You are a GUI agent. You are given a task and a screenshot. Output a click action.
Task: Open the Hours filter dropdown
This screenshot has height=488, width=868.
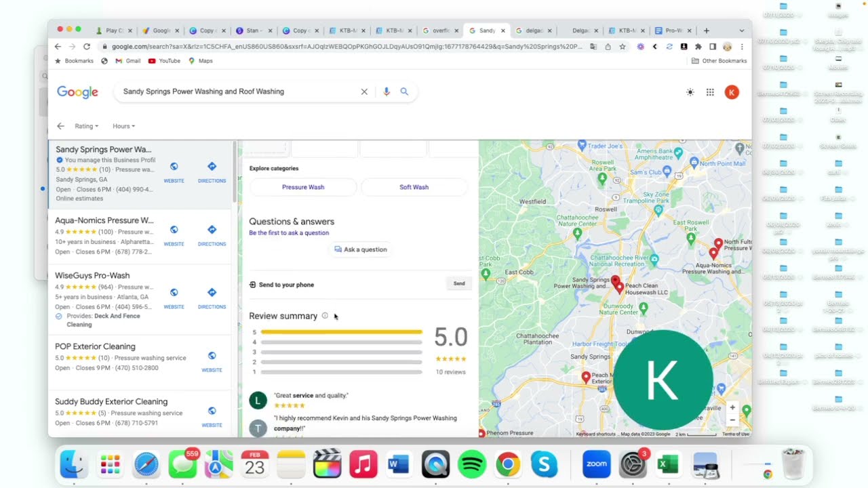click(x=123, y=126)
